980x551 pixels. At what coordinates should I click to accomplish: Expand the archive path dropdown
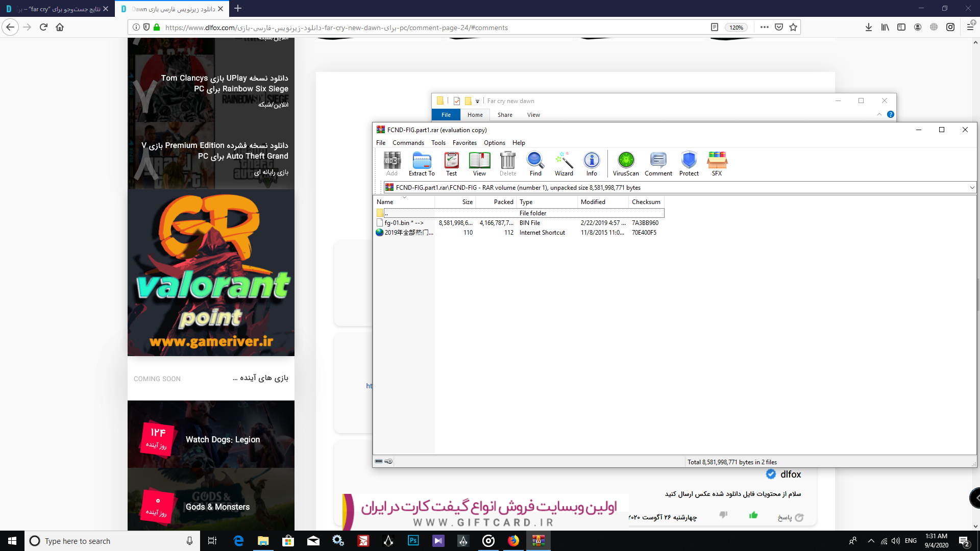[972, 188]
